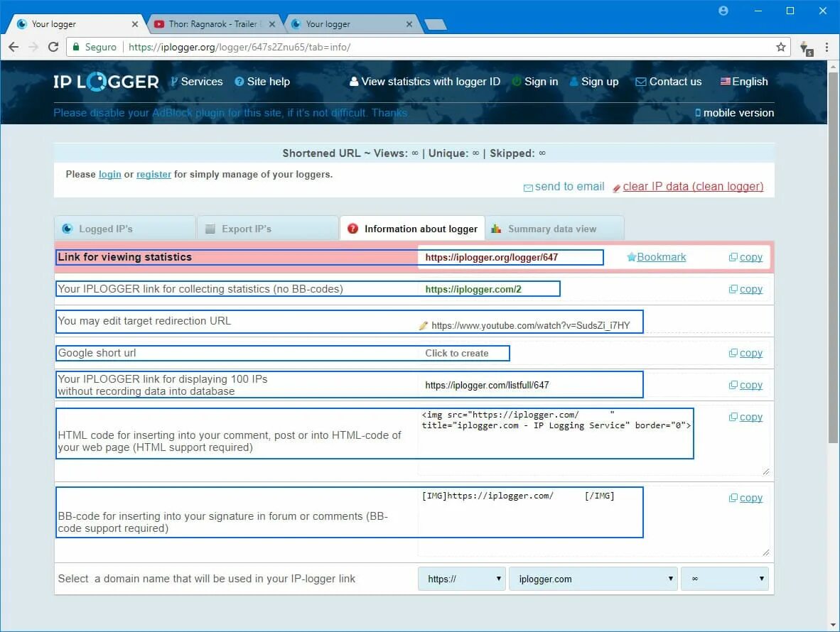Viewport: 840px width, 632px height.
Task: Click the IP LOGGER logo
Action: [x=106, y=82]
